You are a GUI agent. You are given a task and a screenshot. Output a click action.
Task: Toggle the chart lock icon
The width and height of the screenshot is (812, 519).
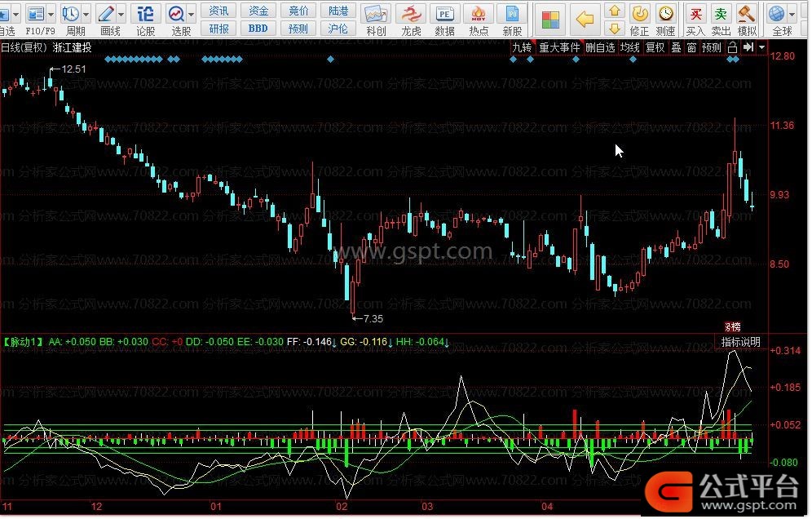point(732,47)
